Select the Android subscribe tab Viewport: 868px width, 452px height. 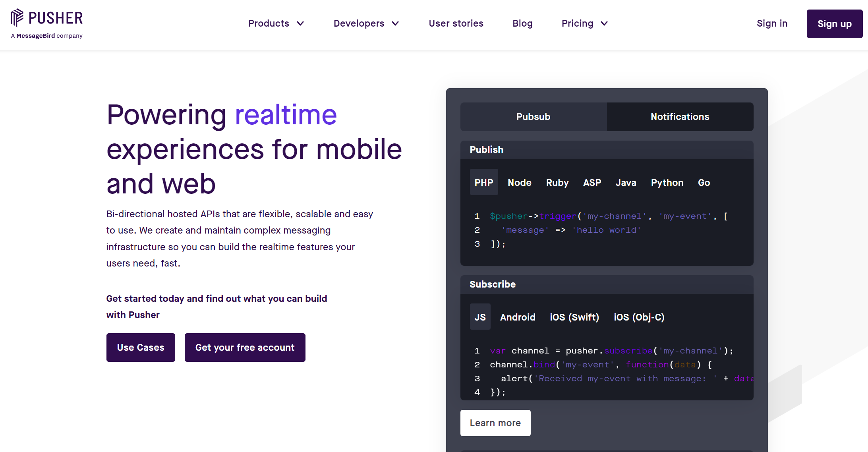(x=517, y=317)
